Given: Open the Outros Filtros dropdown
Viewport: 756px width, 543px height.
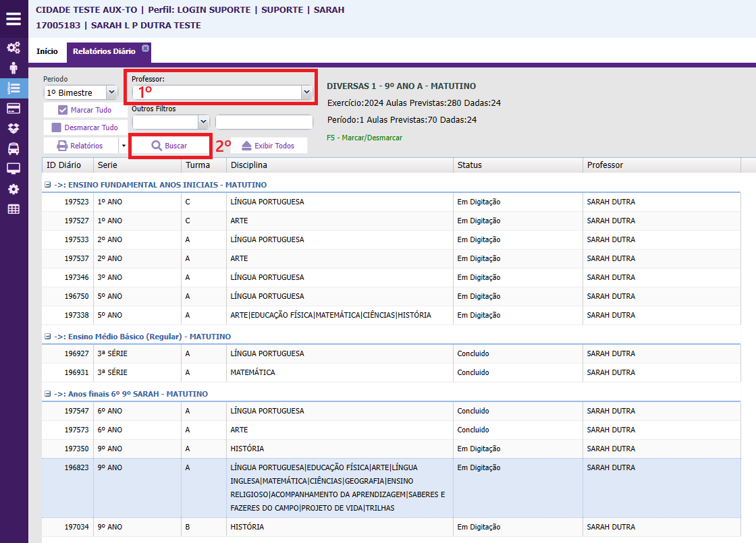Looking at the screenshot, I should (x=203, y=121).
